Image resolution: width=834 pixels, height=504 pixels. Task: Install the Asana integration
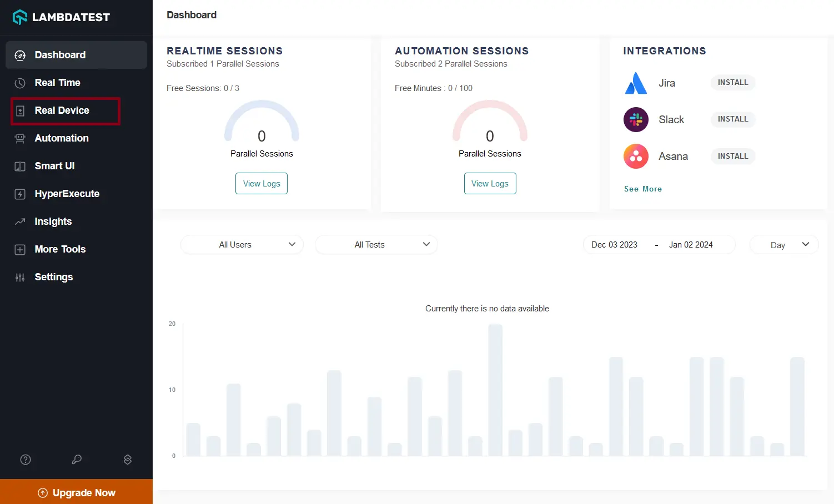733,157
